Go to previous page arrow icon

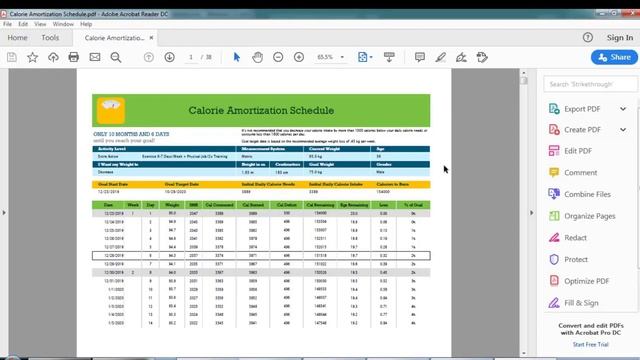[x=149, y=57]
